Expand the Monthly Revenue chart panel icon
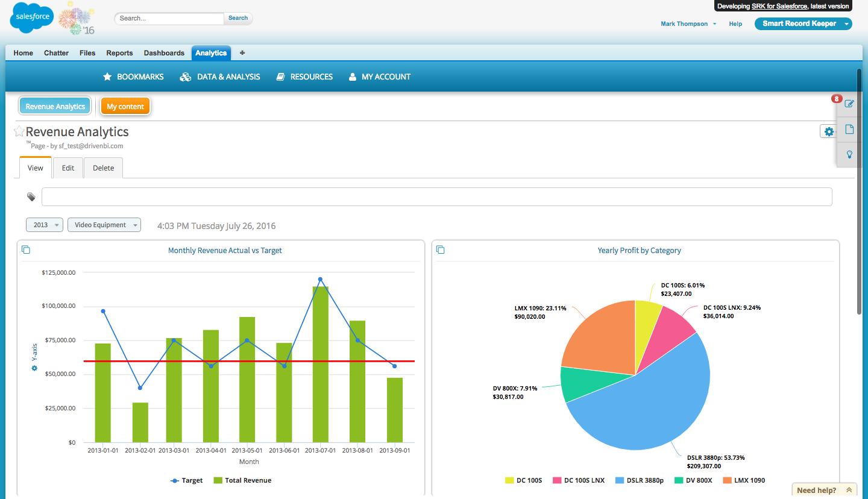Viewport: 868px width, 499px height. coord(26,249)
